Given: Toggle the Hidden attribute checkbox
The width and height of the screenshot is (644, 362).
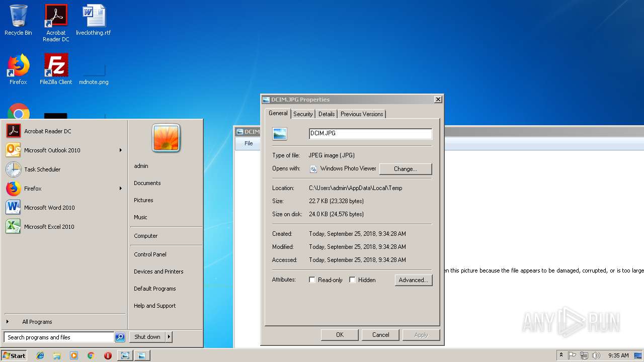Looking at the screenshot, I should point(353,280).
